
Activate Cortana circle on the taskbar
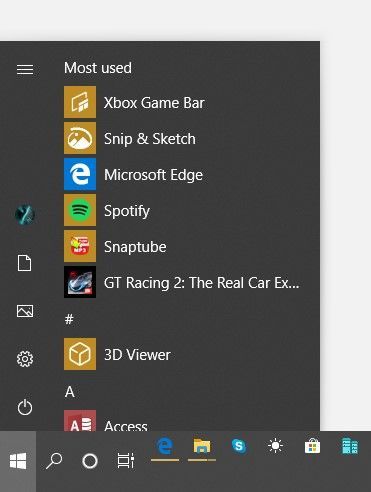(90, 461)
